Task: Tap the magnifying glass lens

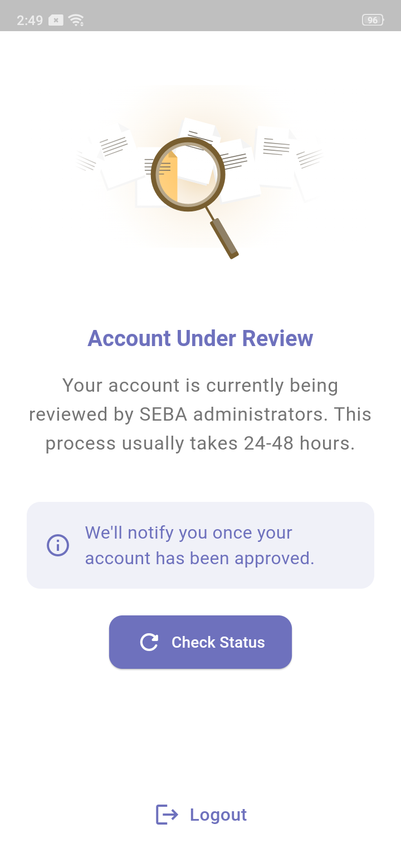Action: pyautogui.click(x=187, y=174)
